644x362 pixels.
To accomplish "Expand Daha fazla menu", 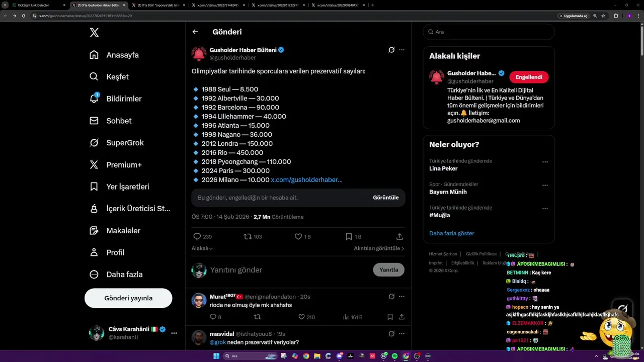I will [x=116, y=275].
